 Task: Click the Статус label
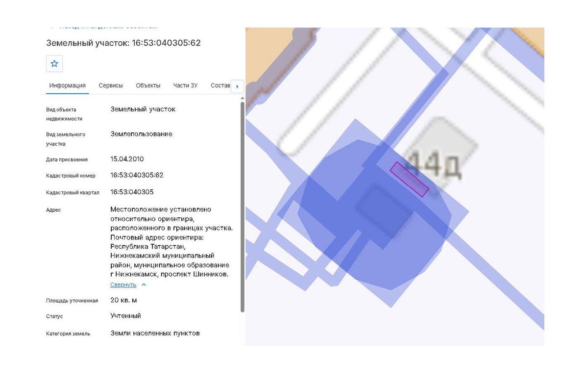(x=54, y=316)
